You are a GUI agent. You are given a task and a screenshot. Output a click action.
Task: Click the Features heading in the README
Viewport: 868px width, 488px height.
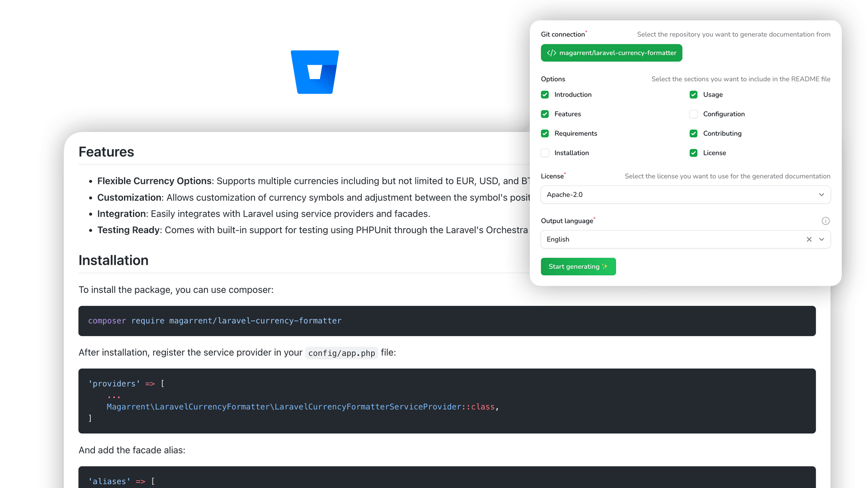coord(106,152)
